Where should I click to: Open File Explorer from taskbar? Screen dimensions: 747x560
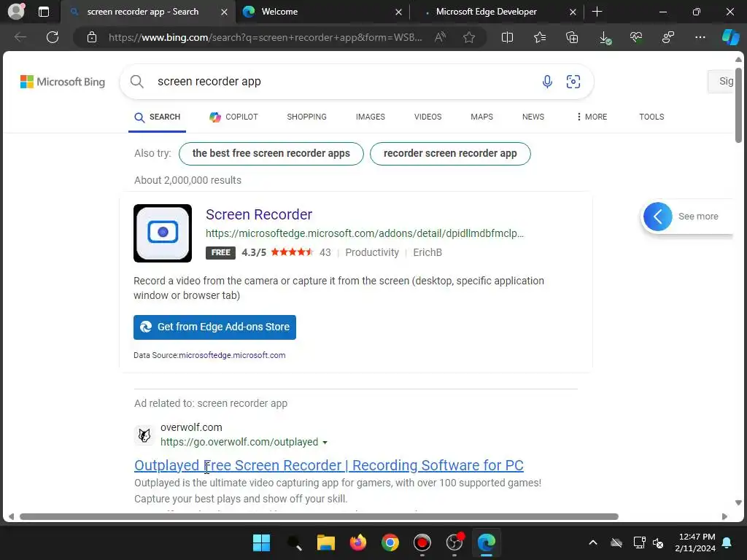click(326, 542)
